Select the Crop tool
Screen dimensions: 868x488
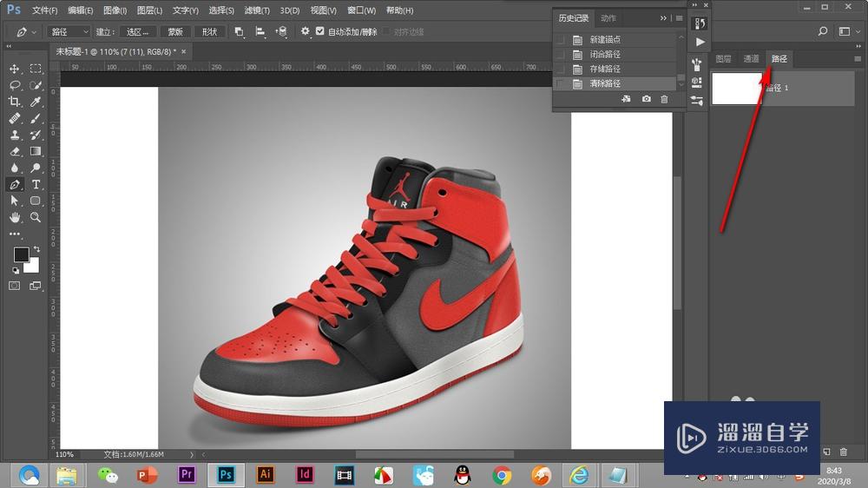point(15,102)
